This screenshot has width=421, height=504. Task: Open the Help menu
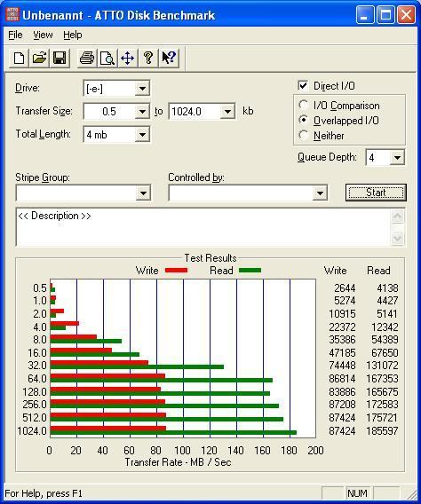pos(72,35)
